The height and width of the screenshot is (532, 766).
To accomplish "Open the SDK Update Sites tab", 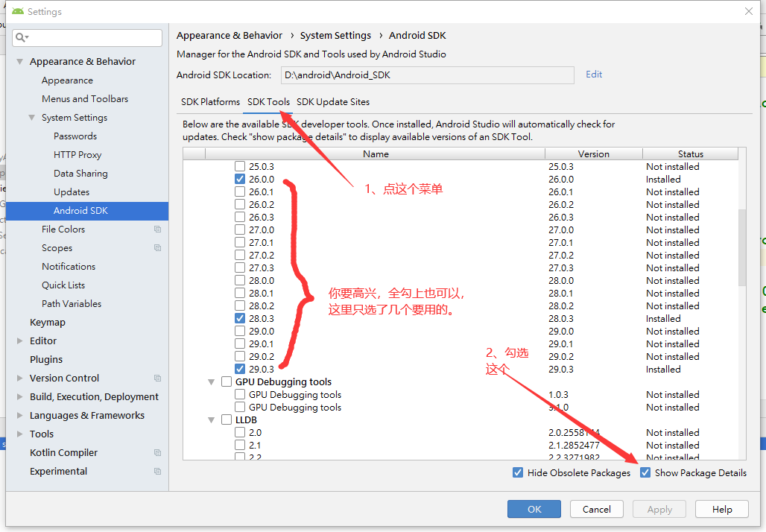I will click(332, 101).
